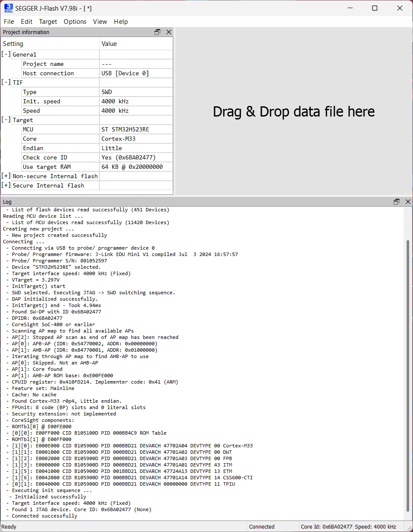This screenshot has width=413, height=532.
Task: Open the Edit menu
Action: pyautogui.click(x=26, y=22)
